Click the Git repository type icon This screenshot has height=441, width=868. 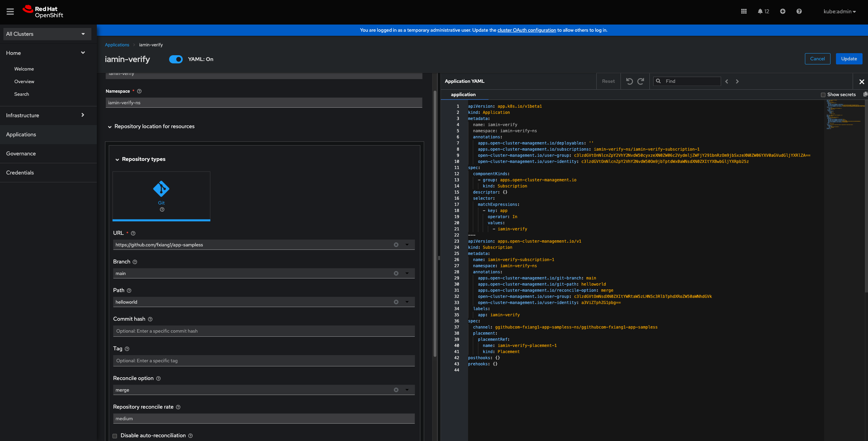[161, 189]
